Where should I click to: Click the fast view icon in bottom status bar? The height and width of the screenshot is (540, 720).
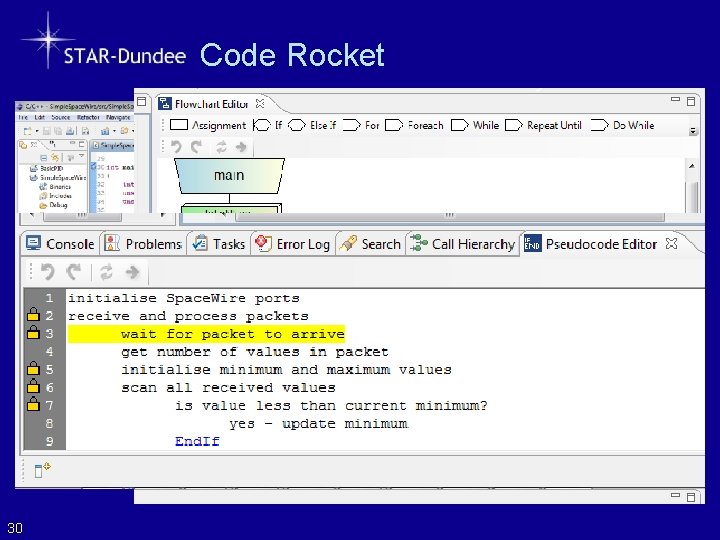pos(42,470)
